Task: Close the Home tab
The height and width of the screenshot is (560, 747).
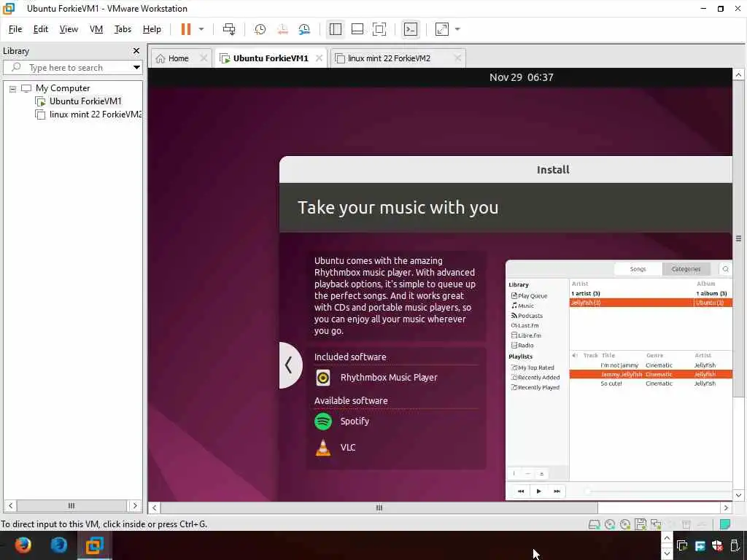Action: (204, 58)
